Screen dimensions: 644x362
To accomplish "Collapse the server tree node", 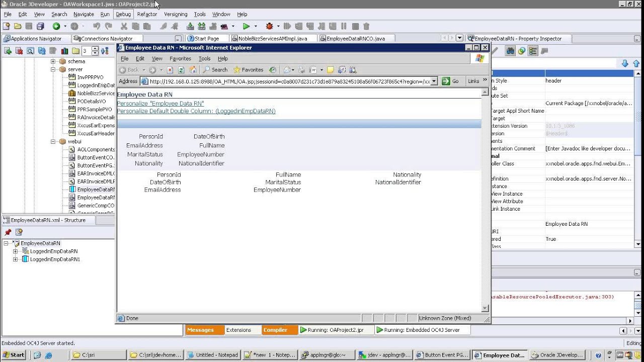I will point(53,69).
